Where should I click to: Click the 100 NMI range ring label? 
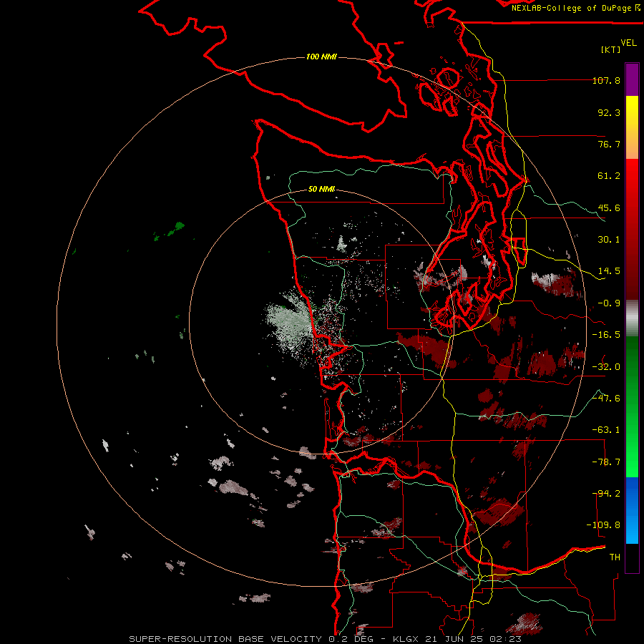point(321,57)
